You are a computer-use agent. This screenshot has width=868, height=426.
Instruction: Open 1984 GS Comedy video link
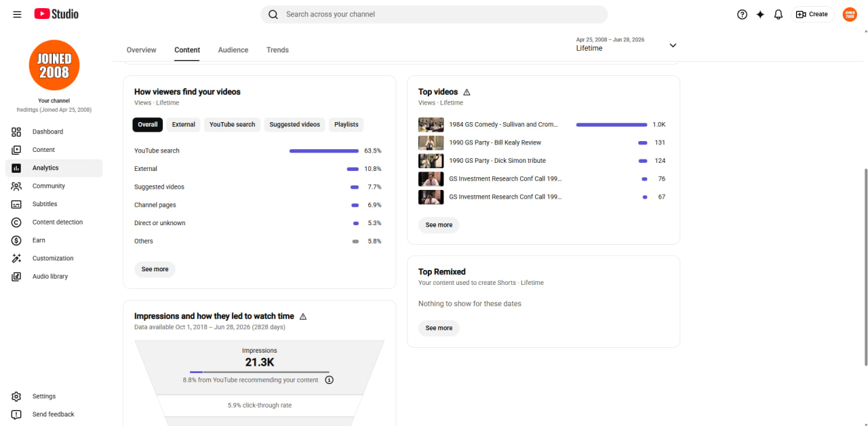point(503,125)
